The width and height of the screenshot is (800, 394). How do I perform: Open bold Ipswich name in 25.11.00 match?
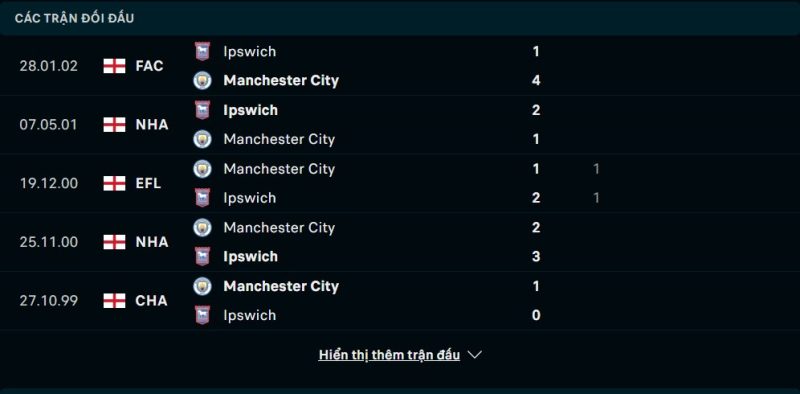[x=251, y=257]
